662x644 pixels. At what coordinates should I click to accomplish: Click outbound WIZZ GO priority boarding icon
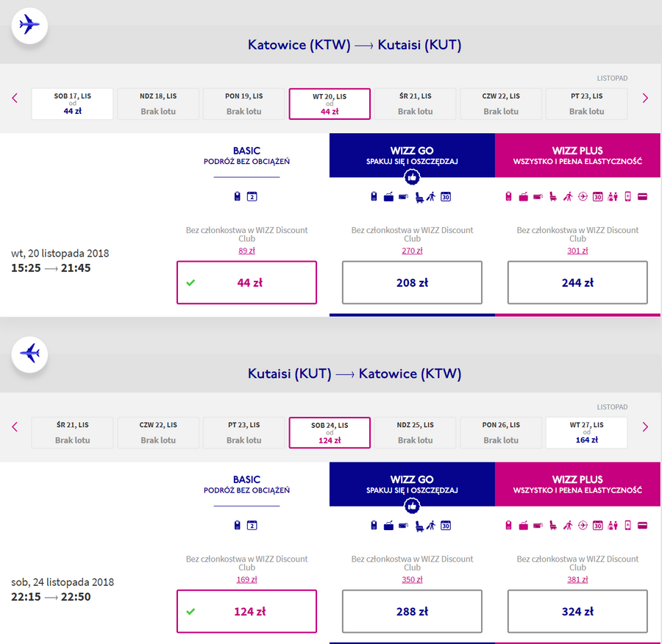point(431,196)
